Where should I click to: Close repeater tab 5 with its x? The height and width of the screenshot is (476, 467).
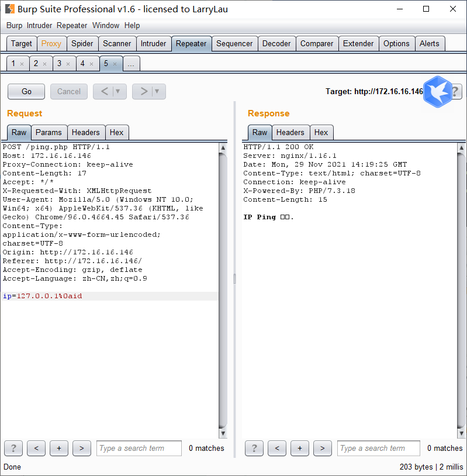[115, 64]
